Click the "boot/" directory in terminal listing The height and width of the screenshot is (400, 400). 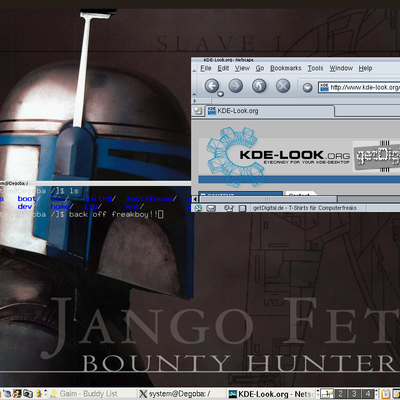[29, 199]
